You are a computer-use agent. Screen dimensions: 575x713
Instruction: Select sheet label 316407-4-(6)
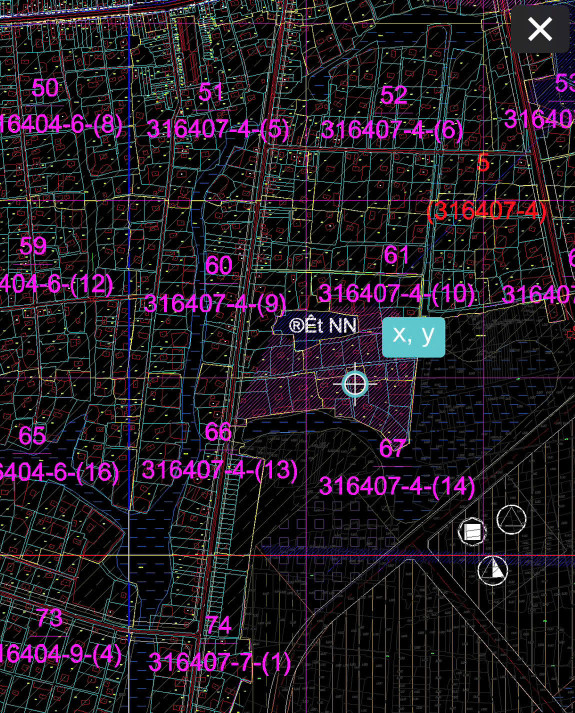(x=392, y=130)
